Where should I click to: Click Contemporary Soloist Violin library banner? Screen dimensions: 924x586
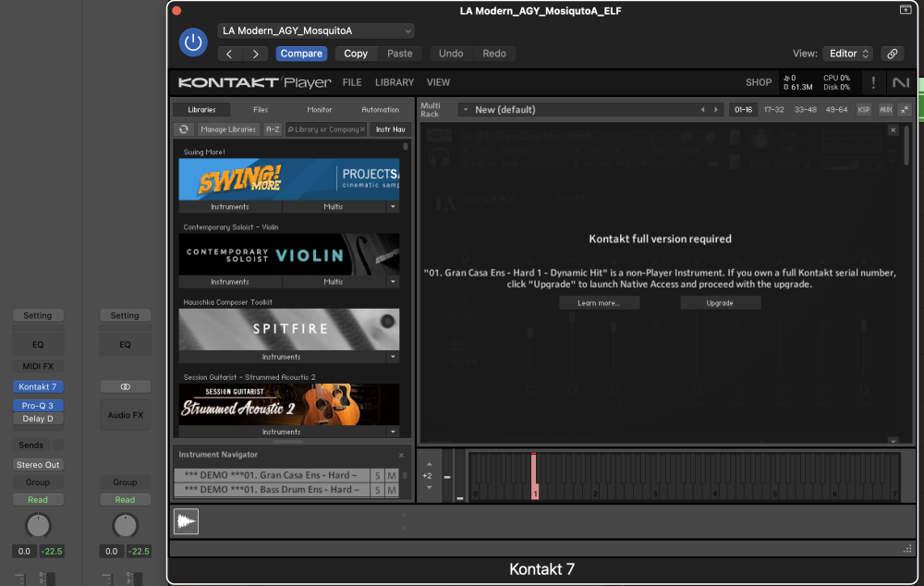[x=288, y=254]
